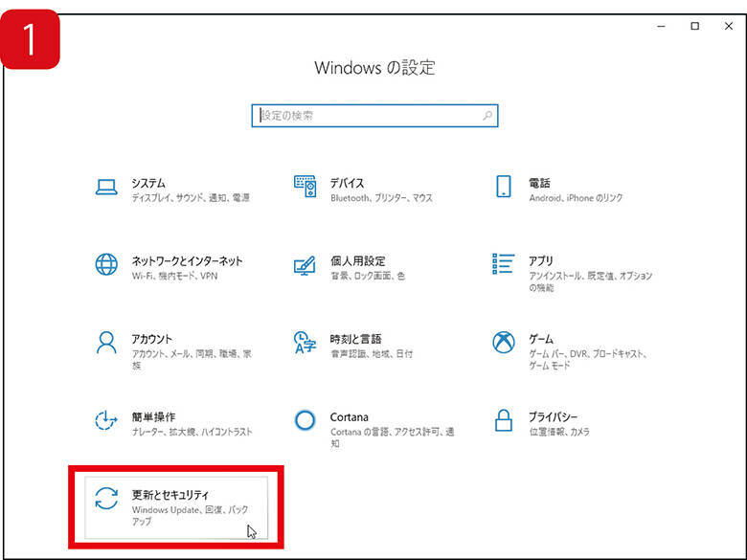
Task: Maximize the Settings window
Action: pos(695,27)
